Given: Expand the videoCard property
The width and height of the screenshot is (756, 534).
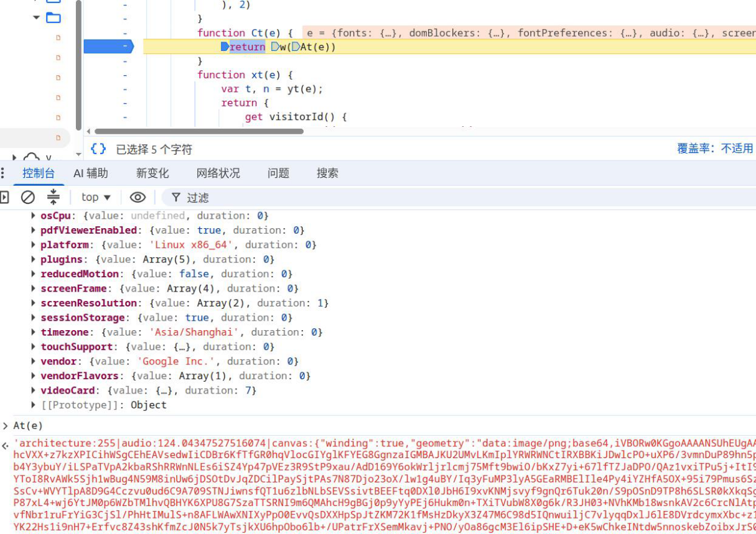Looking at the screenshot, I should 33,390.
